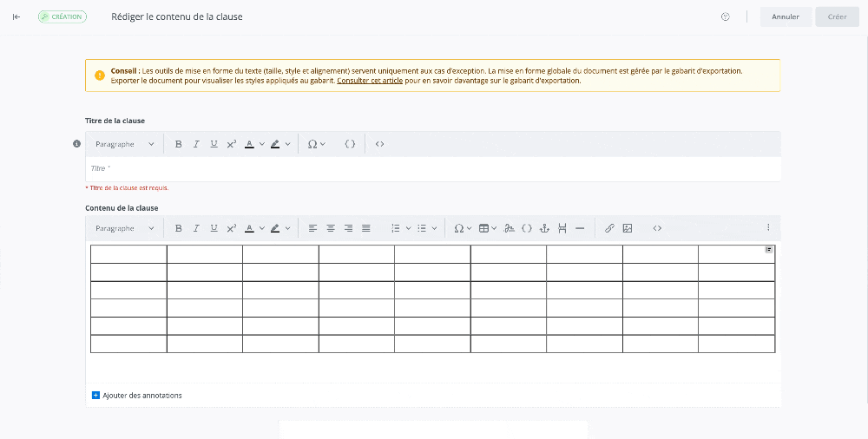Open the Paragraphe dropdown in title toolbar

coord(125,144)
